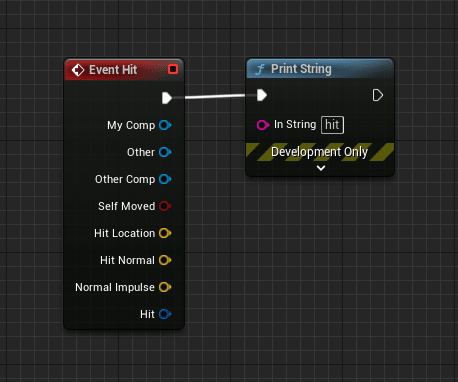Click the Hit struct output pin

tap(165, 314)
